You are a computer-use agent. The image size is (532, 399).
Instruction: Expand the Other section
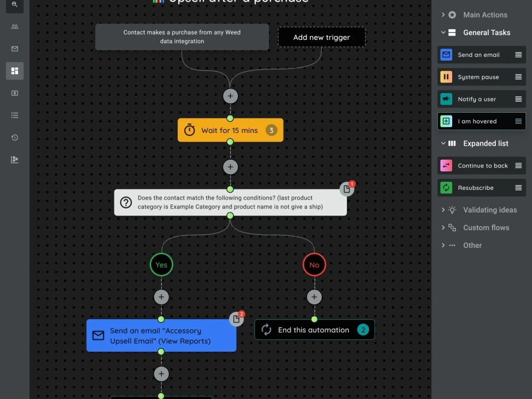click(x=443, y=245)
